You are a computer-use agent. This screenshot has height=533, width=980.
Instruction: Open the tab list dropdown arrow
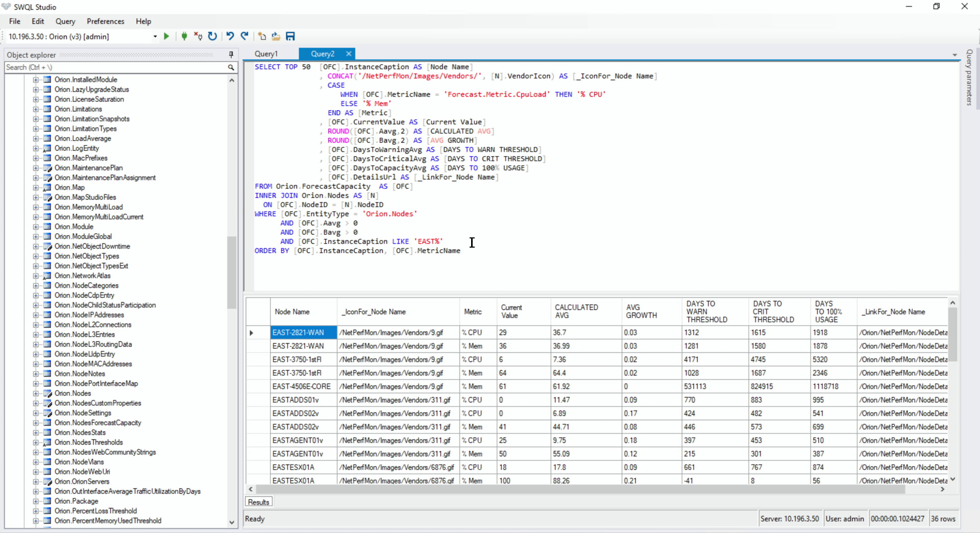point(954,55)
